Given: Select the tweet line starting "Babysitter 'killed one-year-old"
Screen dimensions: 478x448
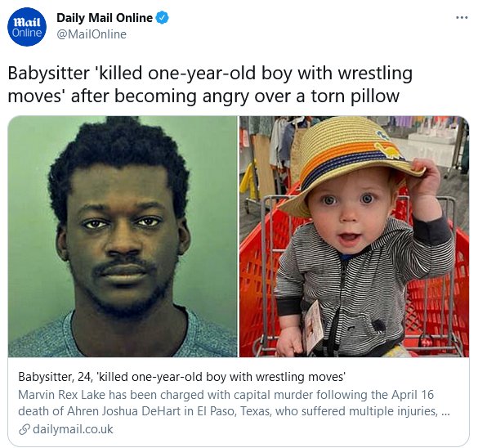Looking at the screenshot, I should [x=210, y=74].
